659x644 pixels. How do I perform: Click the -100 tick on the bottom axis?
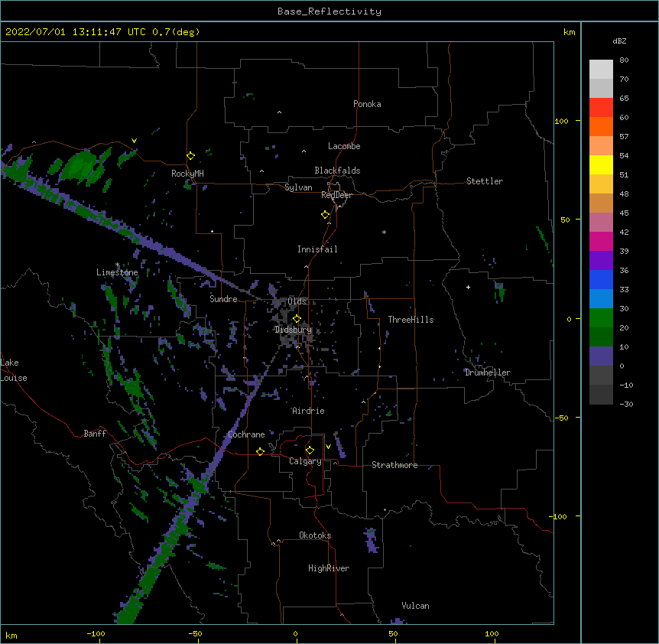(x=96, y=633)
